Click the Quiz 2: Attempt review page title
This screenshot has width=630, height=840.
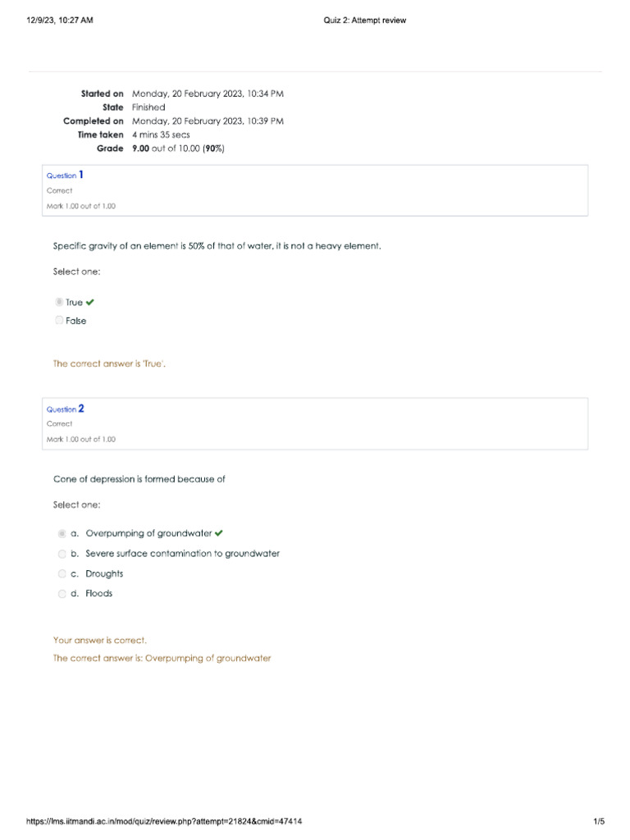(x=365, y=21)
